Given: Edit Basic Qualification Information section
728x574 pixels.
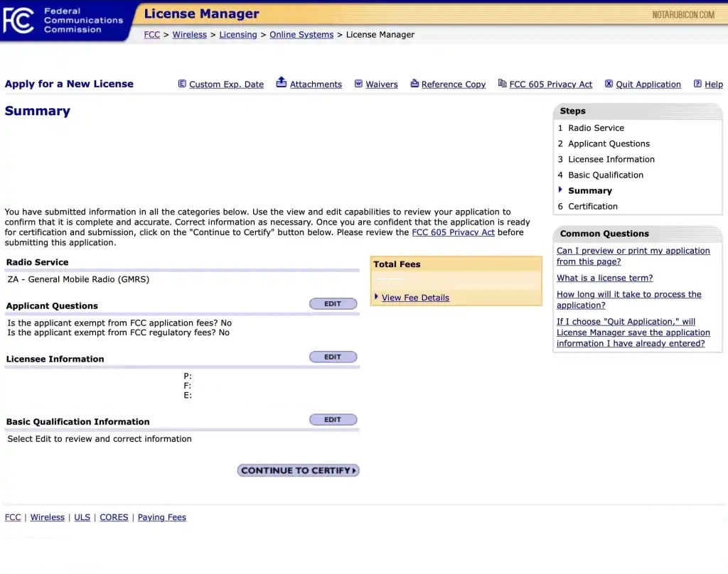Looking at the screenshot, I should pyautogui.click(x=333, y=420).
